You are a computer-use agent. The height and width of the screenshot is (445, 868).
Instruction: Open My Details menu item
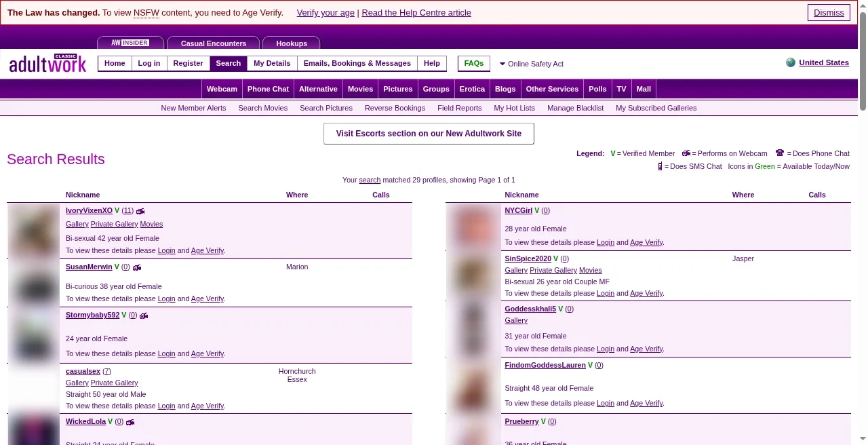[272, 63]
